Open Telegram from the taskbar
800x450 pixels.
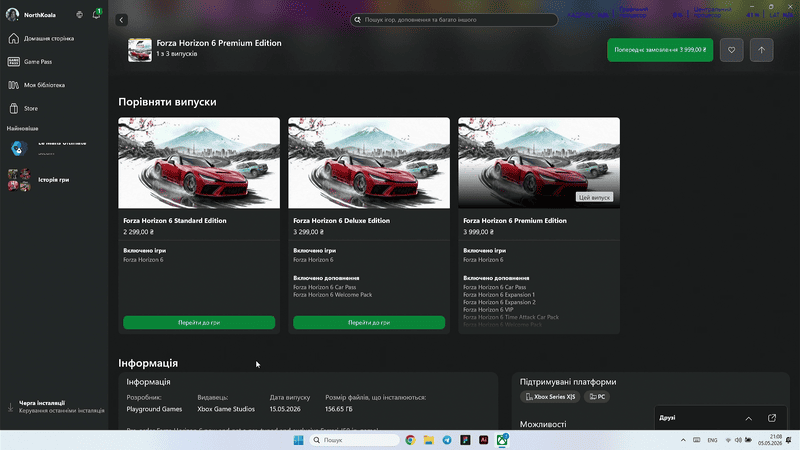447,440
